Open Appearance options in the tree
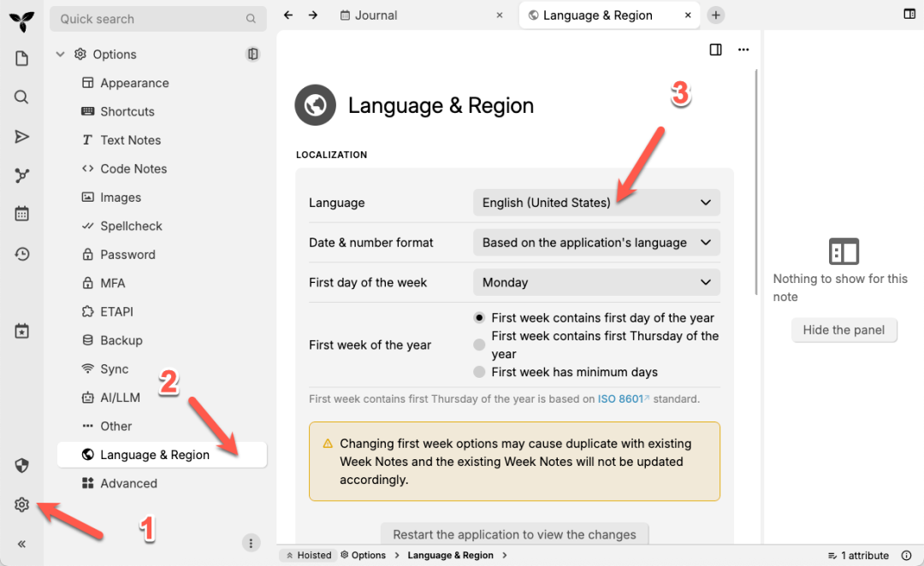Image resolution: width=924 pixels, height=566 pixels. click(x=134, y=83)
